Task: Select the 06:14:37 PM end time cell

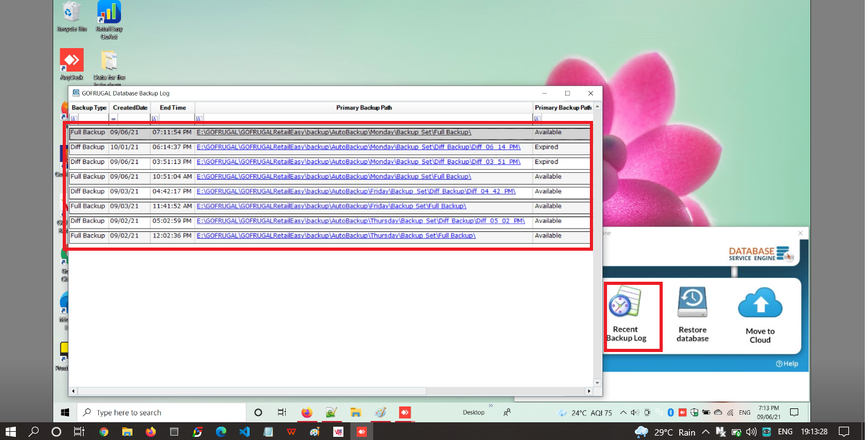Action: click(172, 147)
